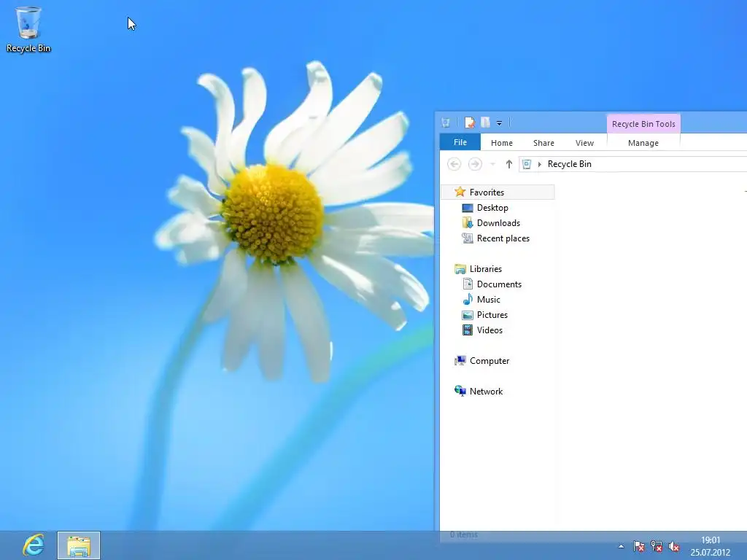The width and height of the screenshot is (747, 560).
Task: Click the File Explorer taskbar button
Action: coord(79,545)
